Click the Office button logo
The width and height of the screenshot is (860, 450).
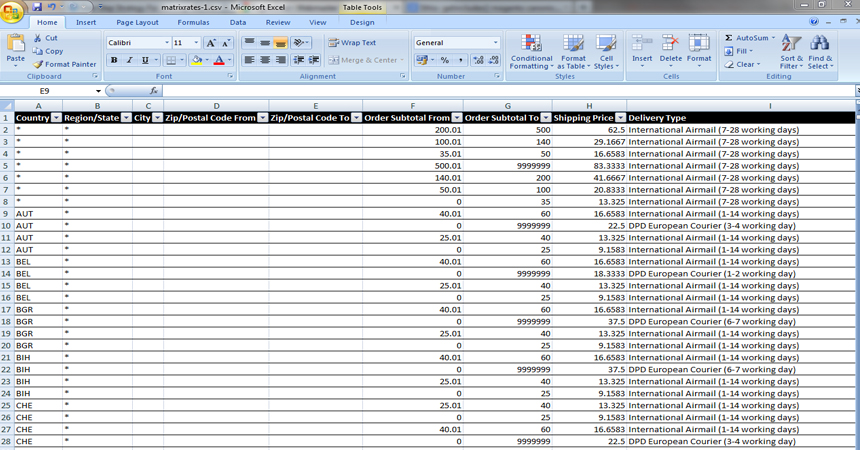coord(12,11)
